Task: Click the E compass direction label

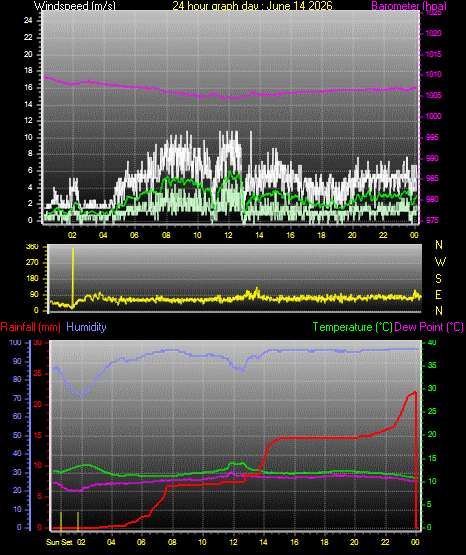Action: [438, 294]
